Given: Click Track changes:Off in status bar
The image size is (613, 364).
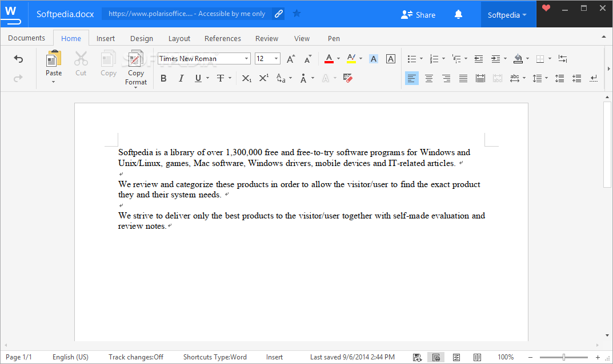Looking at the screenshot, I should click(135, 357).
